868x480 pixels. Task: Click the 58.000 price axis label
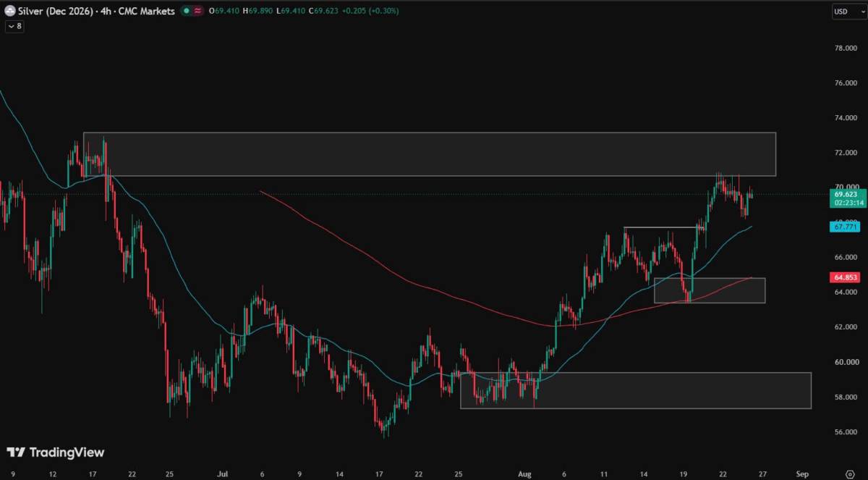[x=846, y=397]
